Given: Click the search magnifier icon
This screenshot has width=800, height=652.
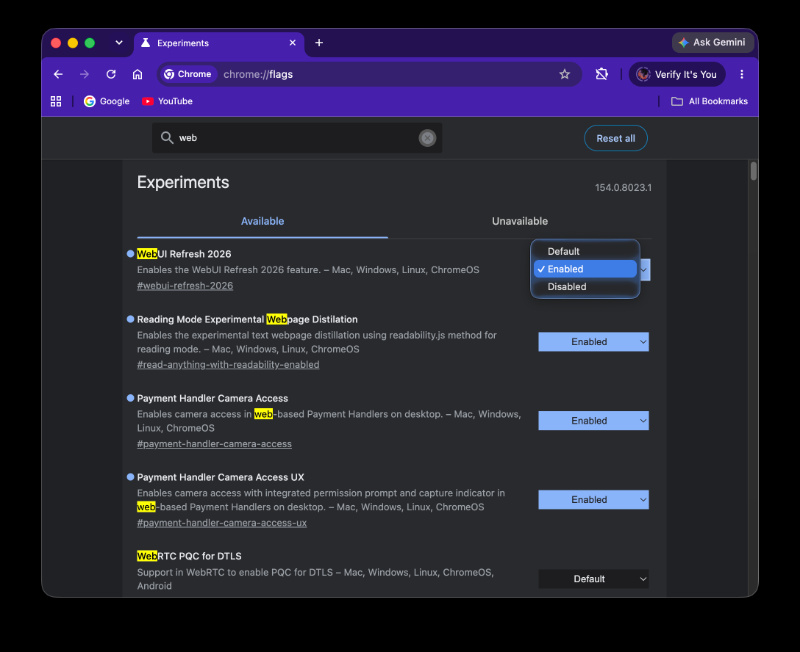Looking at the screenshot, I should tap(167, 138).
